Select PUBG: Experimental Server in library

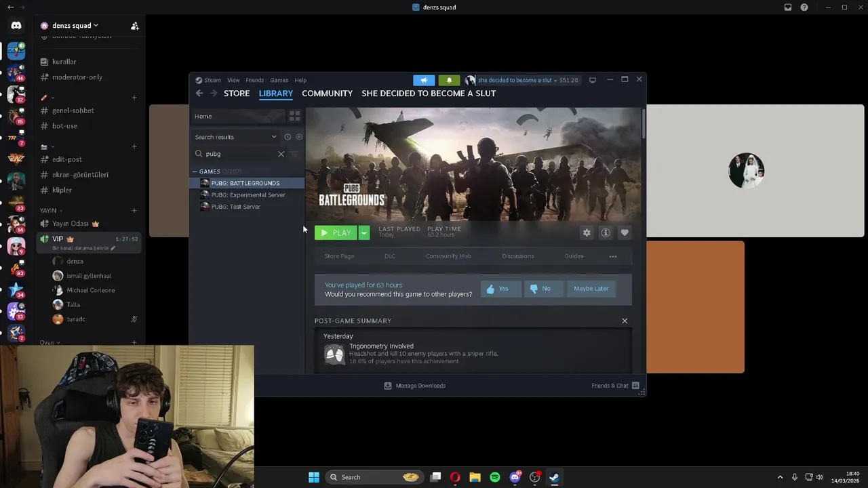[248, 195]
